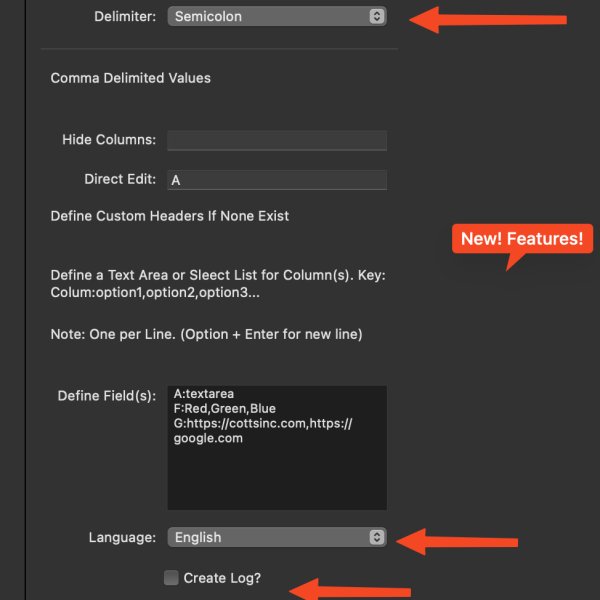Click the Language dropdown's up-down arrows
Image resolution: width=600 pixels, height=600 pixels.
point(376,537)
